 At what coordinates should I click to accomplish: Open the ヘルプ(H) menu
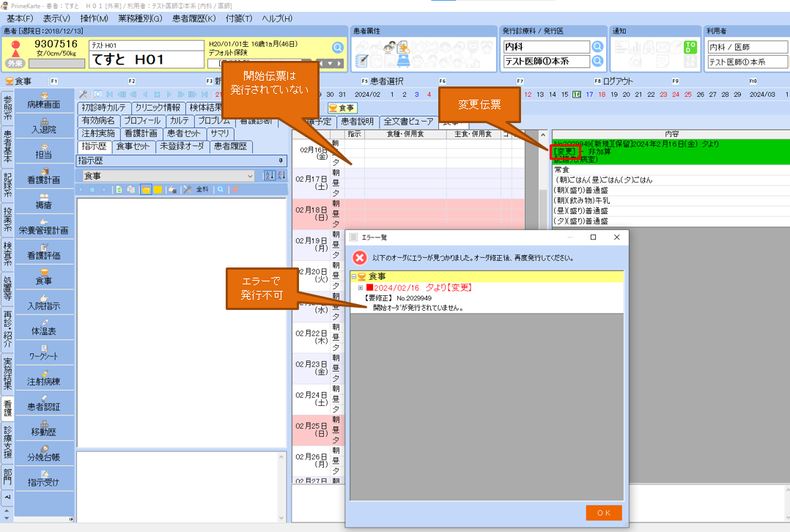tap(277, 18)
